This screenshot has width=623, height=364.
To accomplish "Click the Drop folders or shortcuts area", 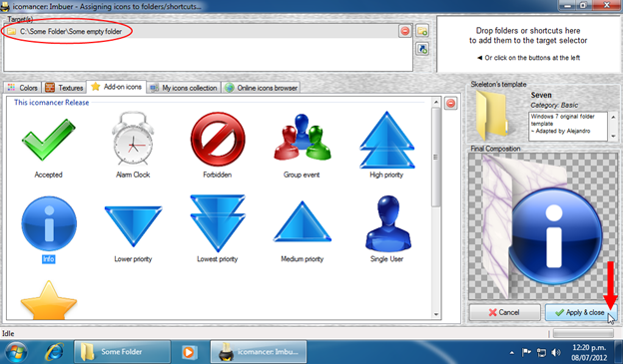I will tap(528, 44).
